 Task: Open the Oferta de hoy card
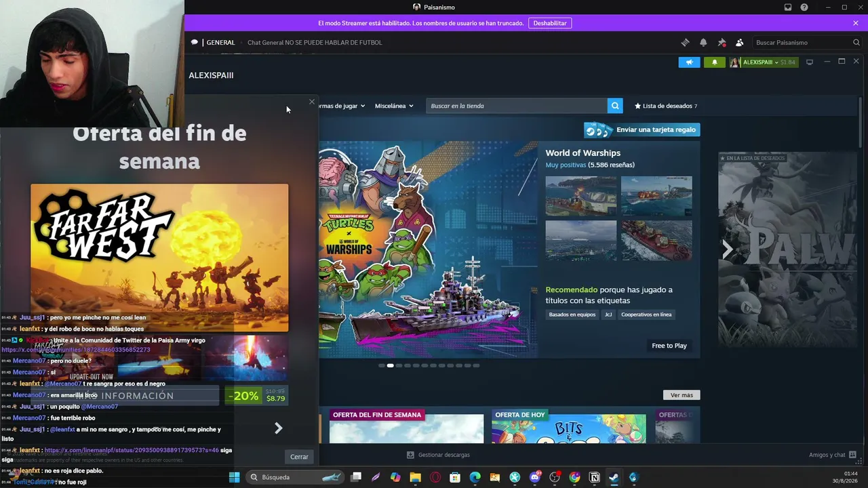pos(569,426)
